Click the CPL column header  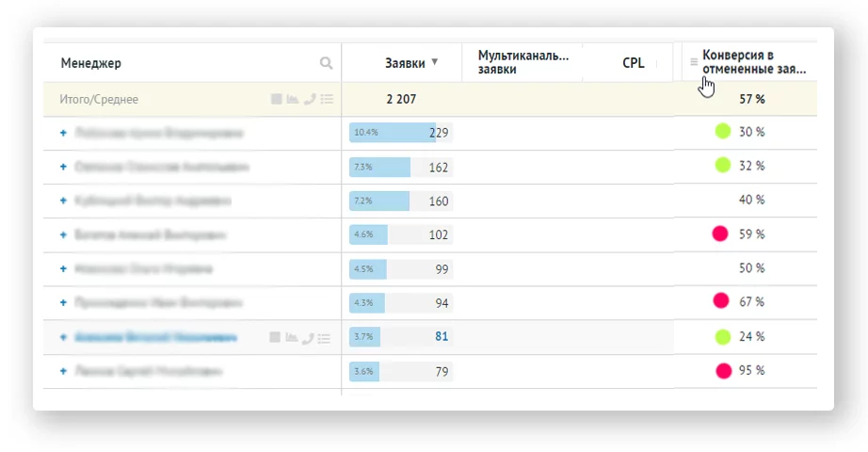coord(634,63)
